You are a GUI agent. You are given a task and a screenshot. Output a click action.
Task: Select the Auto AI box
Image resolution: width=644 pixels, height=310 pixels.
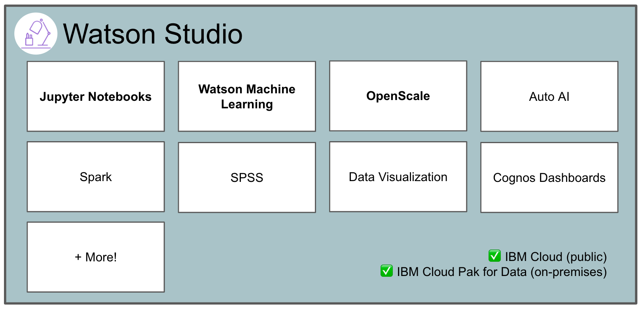click(549, 96)
